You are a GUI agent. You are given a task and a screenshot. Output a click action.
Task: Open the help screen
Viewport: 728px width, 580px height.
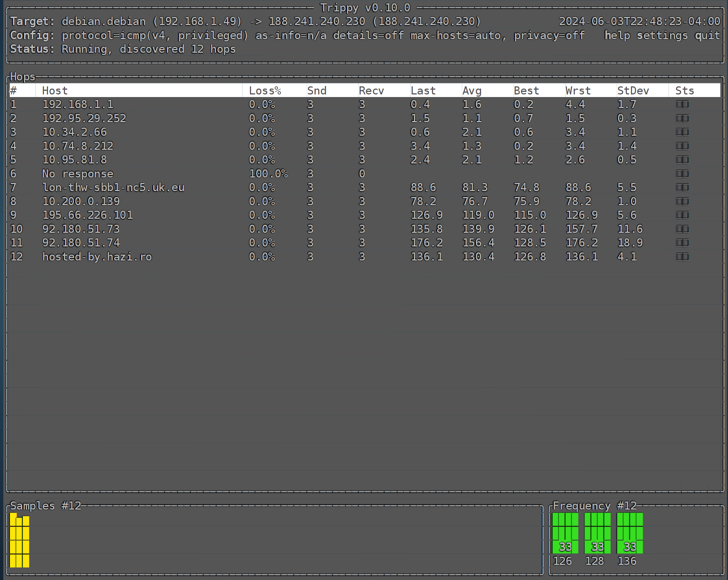coord(617,35)
